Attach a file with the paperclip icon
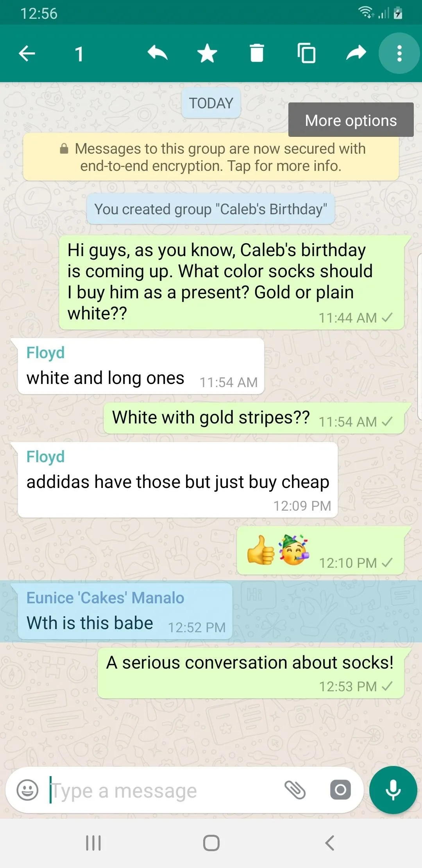 click(x=295, y=790)
